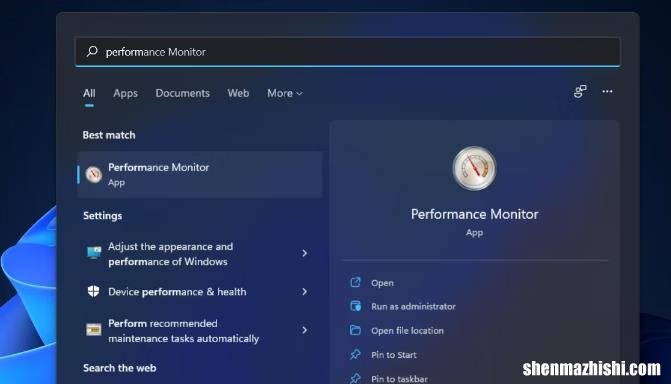Screen dimensions: 671x384
Task: Click the Pin to Start pin icon
Action: [x=355, y=354]
